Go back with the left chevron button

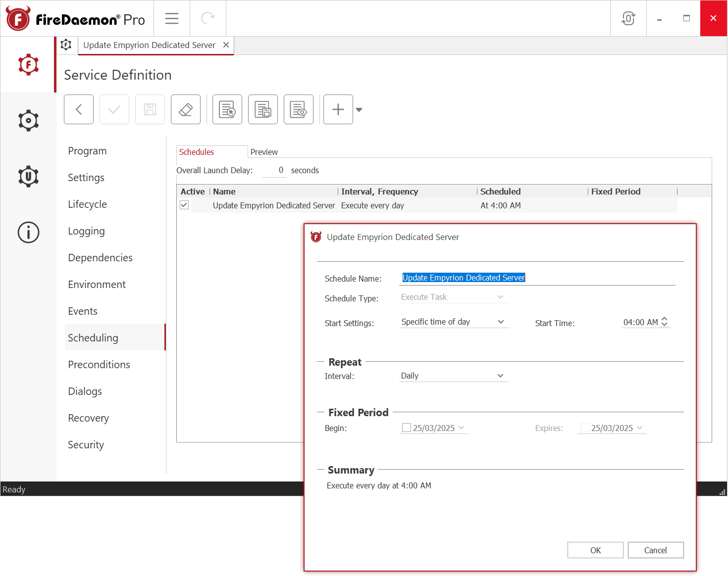click(79, 109)
